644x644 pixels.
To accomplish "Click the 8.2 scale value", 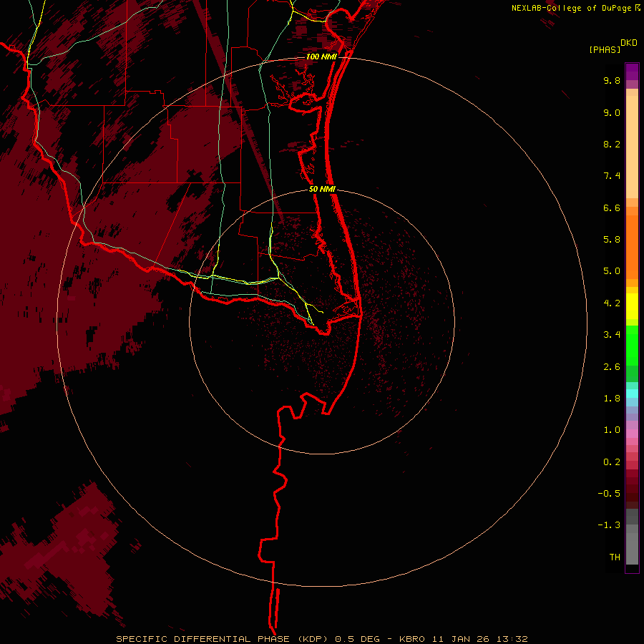I will point(612,144).
